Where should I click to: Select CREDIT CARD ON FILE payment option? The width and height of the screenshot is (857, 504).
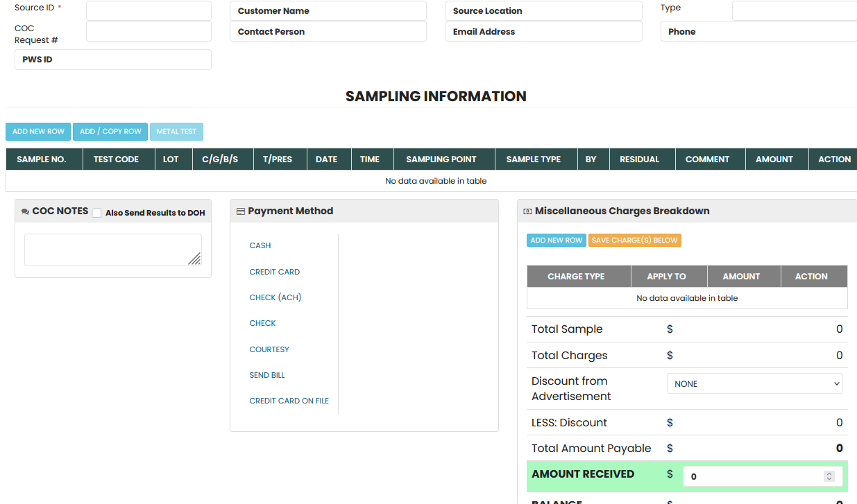[289, 401]
